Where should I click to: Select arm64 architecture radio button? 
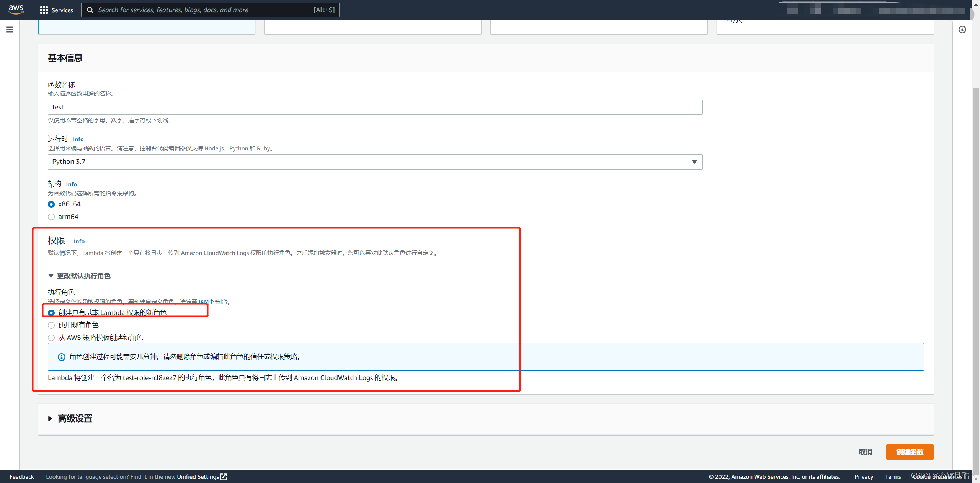51,217
